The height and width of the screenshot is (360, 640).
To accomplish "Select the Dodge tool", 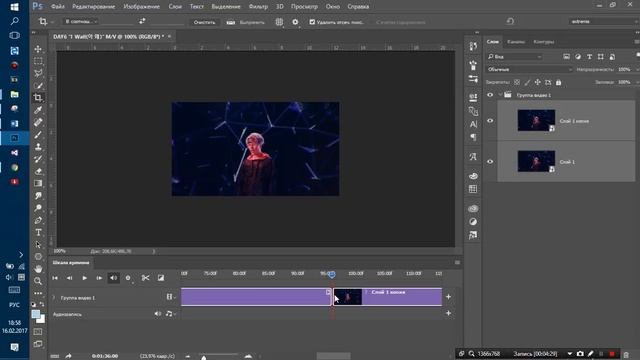I will [x=38, y=208].
